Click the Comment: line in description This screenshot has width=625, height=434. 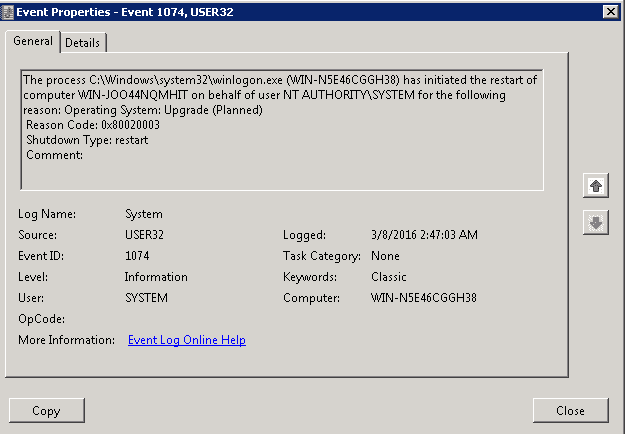54,155
